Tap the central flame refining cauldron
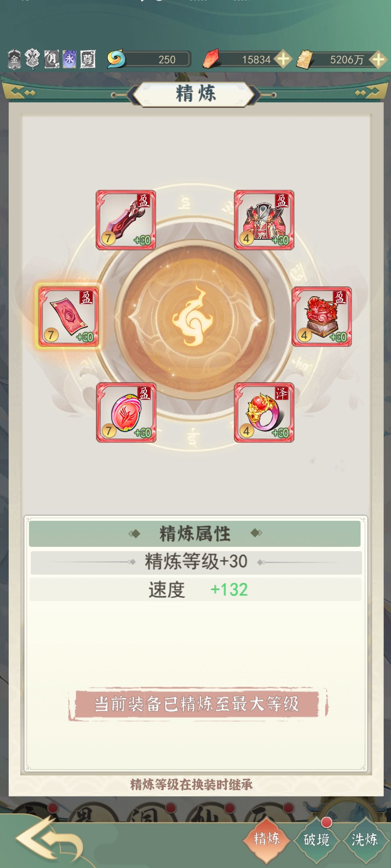This screenshot has width=391, height=868. click(195, 320)
